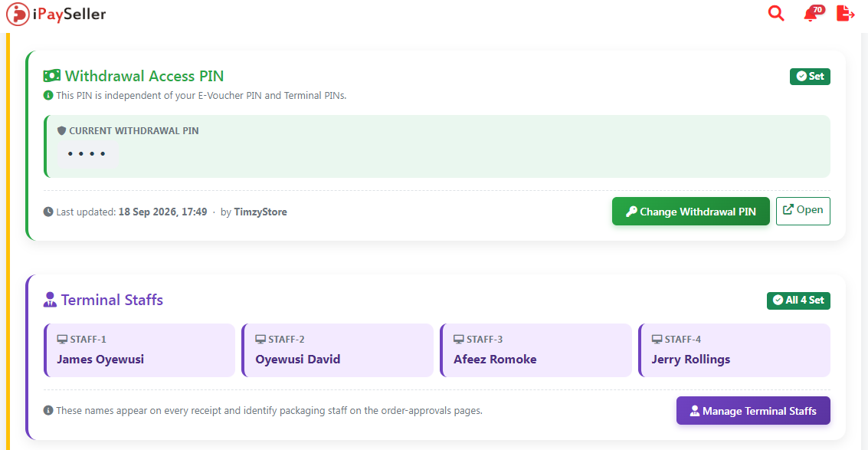
Task: Open the red search magnifier icon
Action: click(776, 13)
